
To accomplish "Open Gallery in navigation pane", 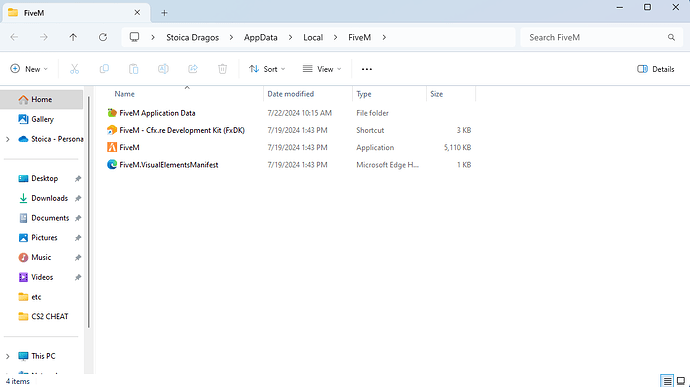I will coord(42,119).
